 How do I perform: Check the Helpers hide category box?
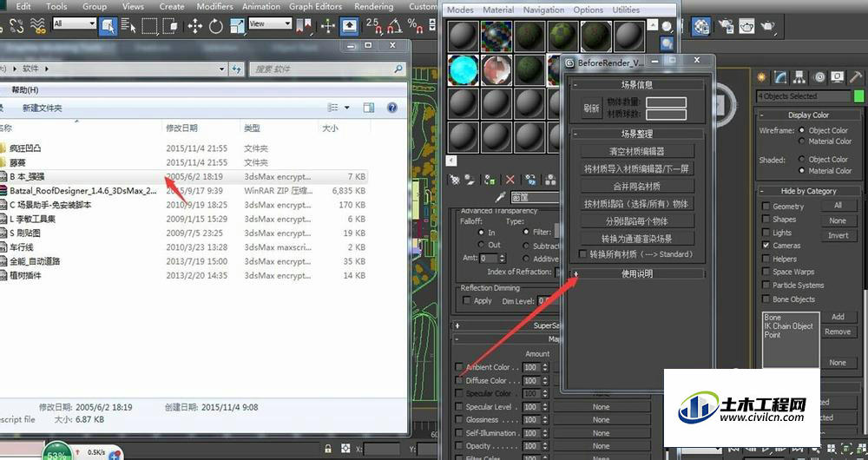(x=766, y=259)
